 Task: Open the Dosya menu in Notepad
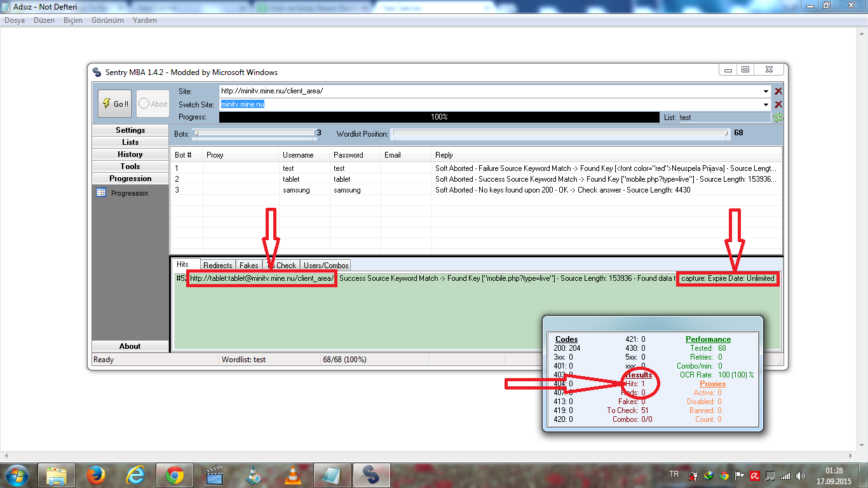(15, 20)
